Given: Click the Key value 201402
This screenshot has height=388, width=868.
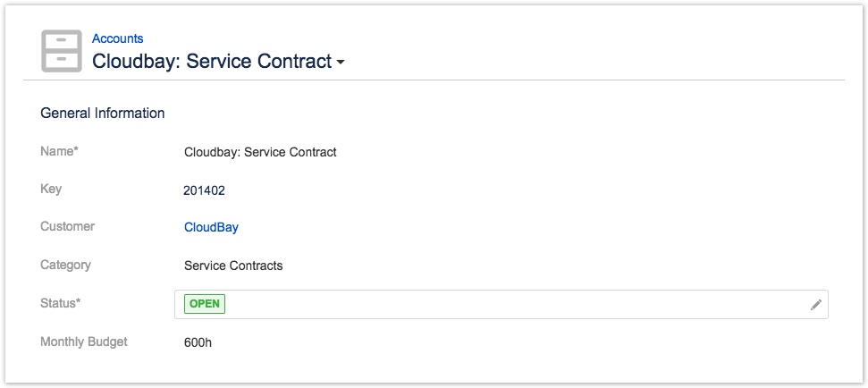Looking at the screenshot, I should pyautogui.click(x=204, y=190).
